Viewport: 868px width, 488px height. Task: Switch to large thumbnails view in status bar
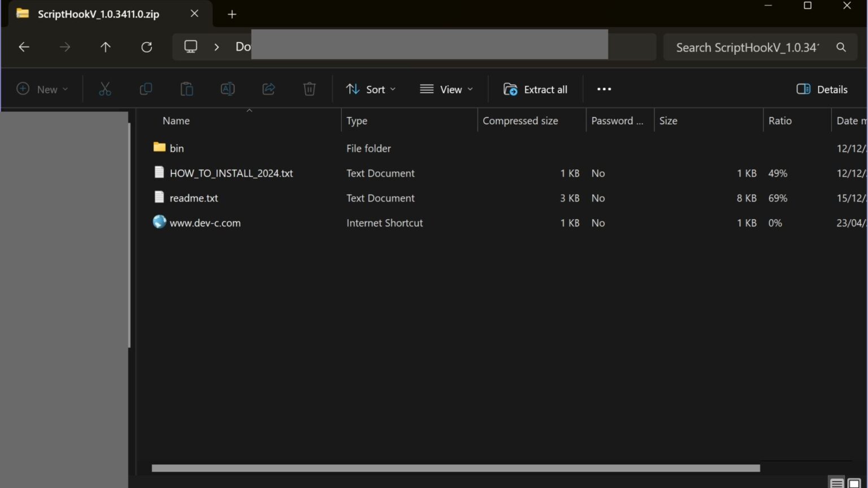pyautogui.click(x=854, y=483)
